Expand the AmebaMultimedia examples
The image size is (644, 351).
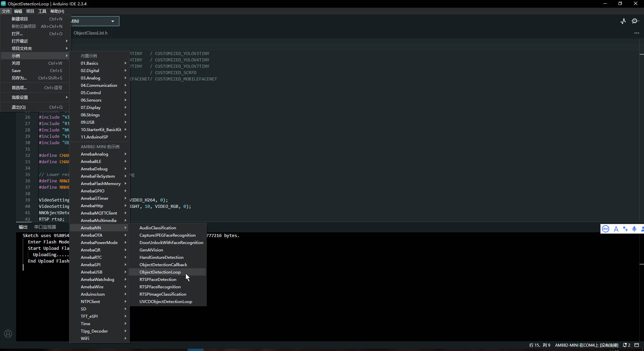point(100,220)
